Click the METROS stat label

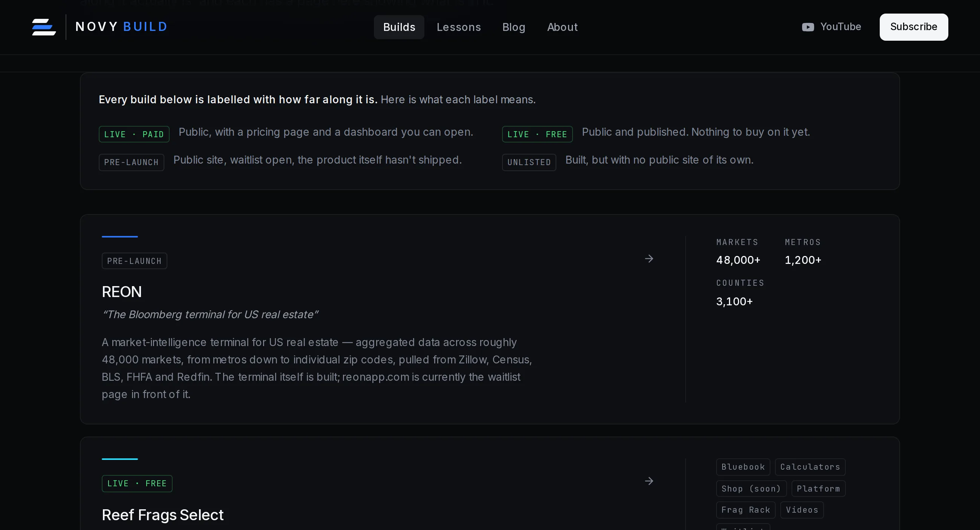[803, 242]
